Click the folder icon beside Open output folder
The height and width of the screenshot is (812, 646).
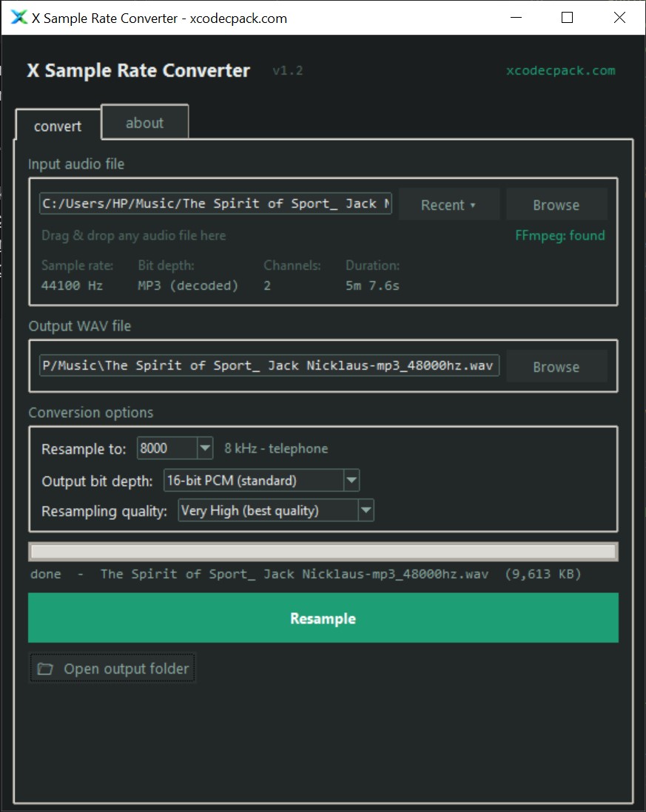(45, 669)
